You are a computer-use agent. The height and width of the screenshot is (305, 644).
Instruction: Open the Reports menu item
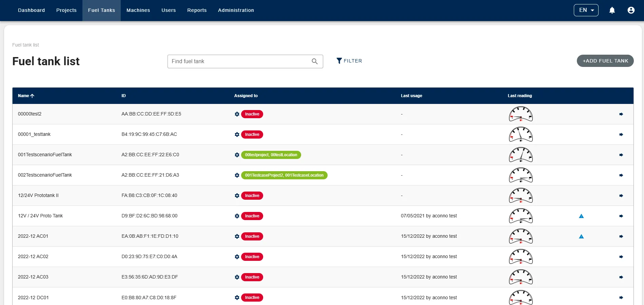[x=197, y=10]
